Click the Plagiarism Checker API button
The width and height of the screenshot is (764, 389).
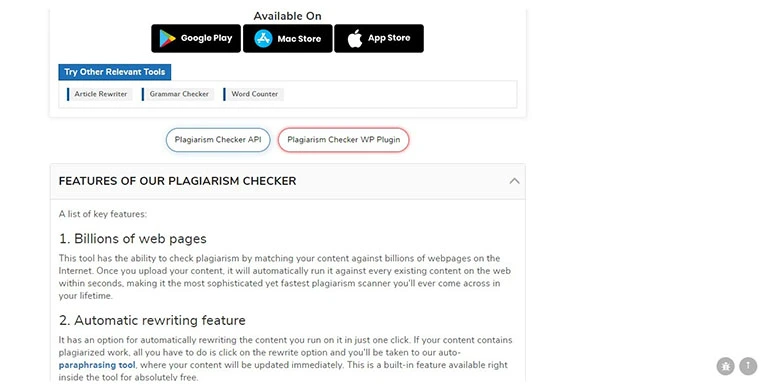tap(218, 140)
